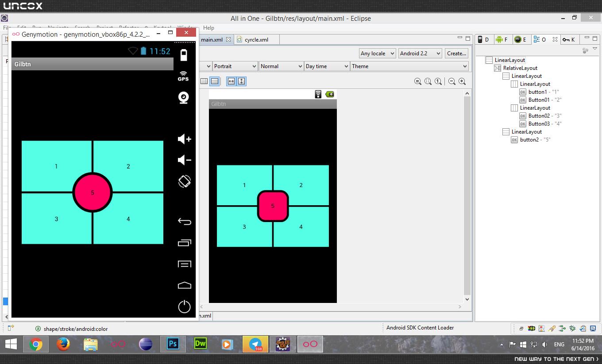This screenshot has width=602, height=364.
Task: Toggle fill height button in layout toolbar
Action: [x=241, y=81]
